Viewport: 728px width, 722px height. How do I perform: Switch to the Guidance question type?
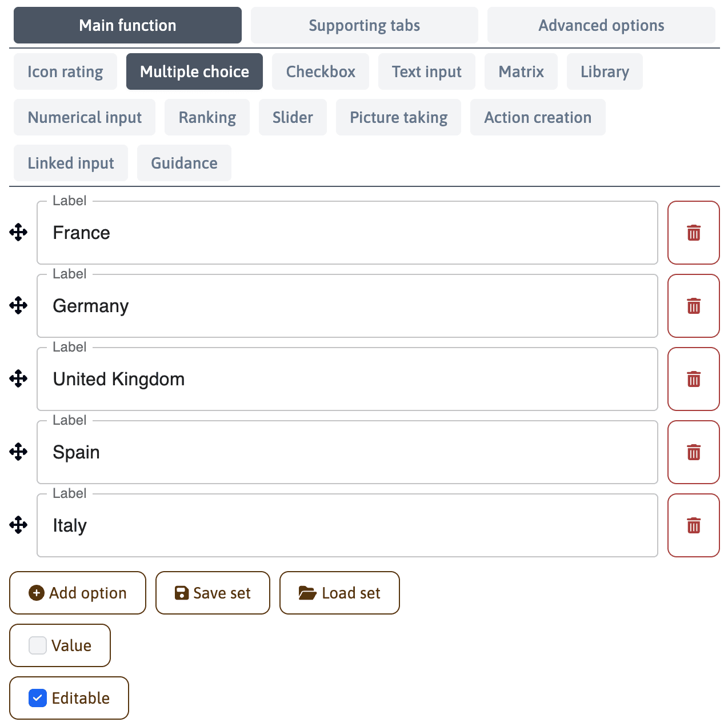pos(184,163)
